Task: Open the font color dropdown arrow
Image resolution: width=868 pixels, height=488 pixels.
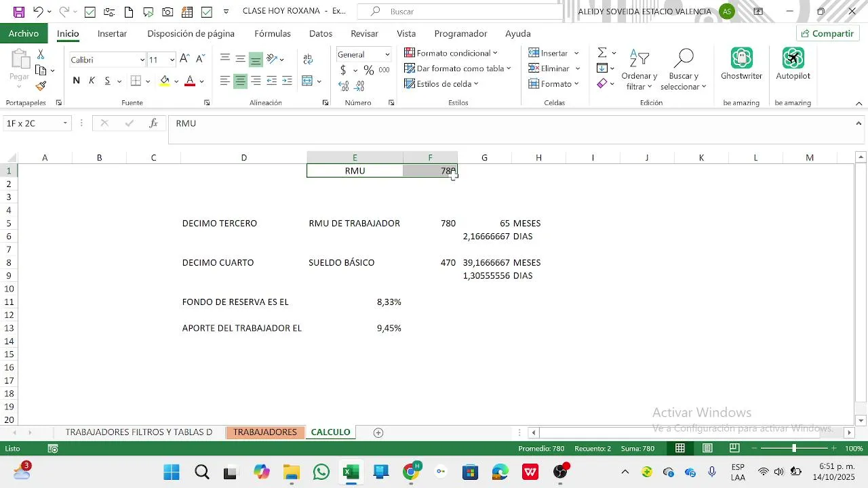Action: pyautogui.click(x=201, y=81)
